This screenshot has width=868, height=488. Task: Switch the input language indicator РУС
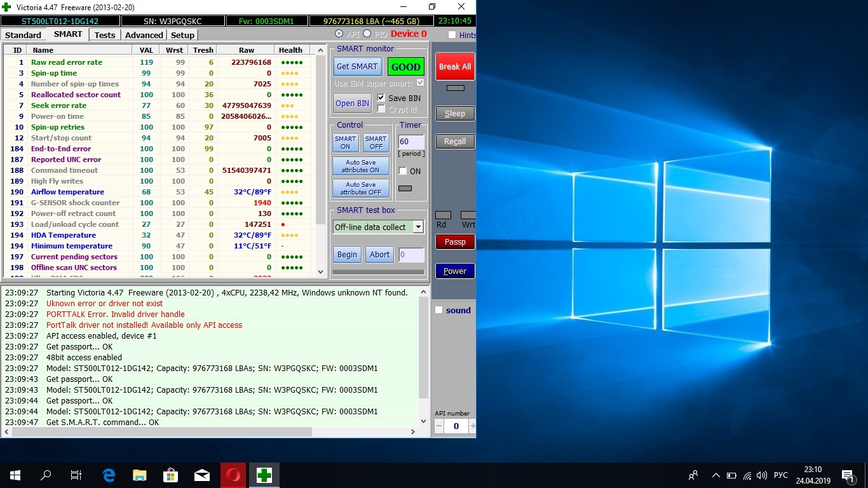(781, 475)
